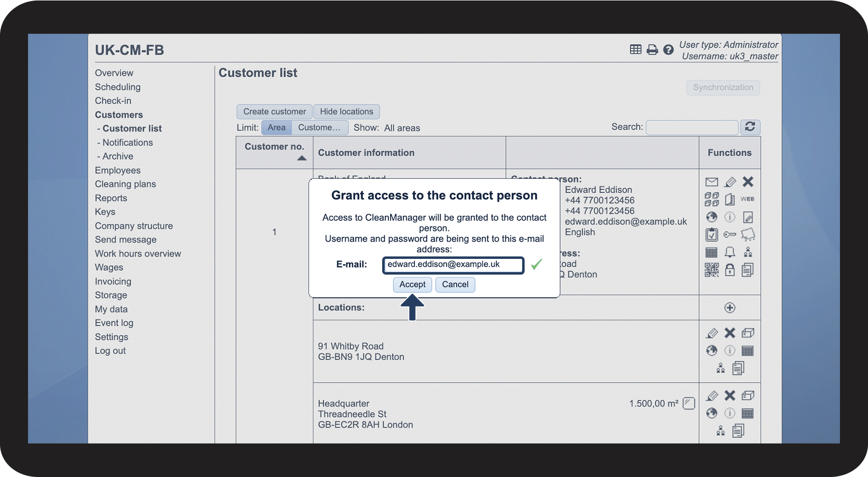Click the print icon in header

pos(652,50)
